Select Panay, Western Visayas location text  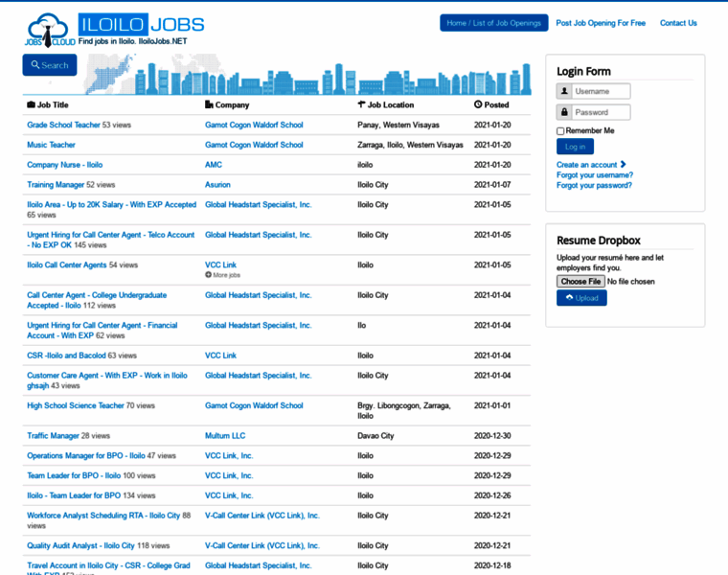click(398, 125)
